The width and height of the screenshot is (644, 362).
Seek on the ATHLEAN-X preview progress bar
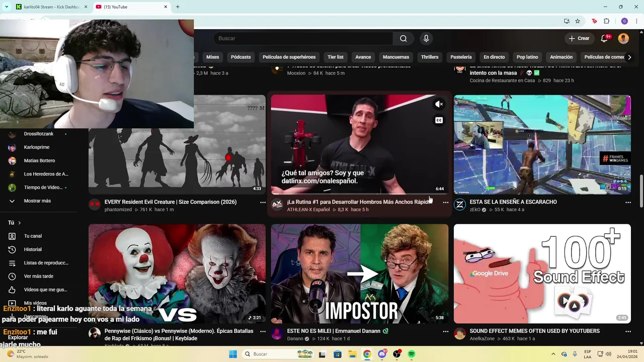click(x=360, y=194)
